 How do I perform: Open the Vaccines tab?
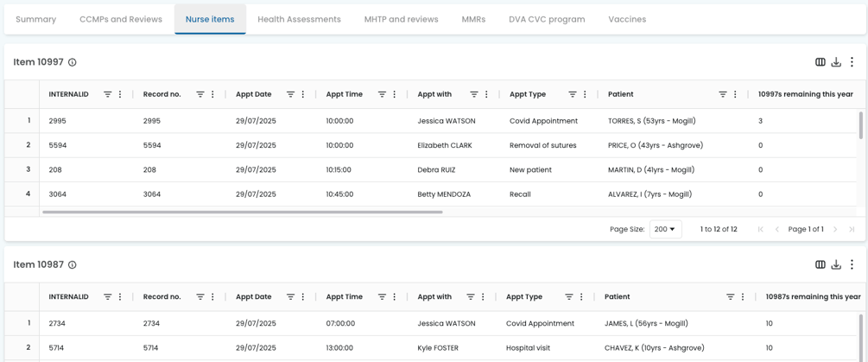627,19
